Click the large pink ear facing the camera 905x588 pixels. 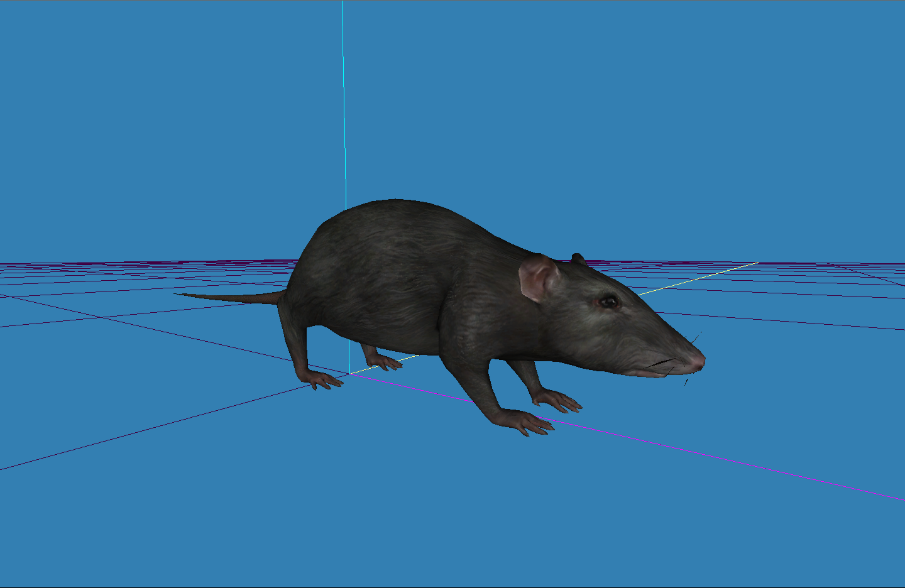[x=538, y=278]
